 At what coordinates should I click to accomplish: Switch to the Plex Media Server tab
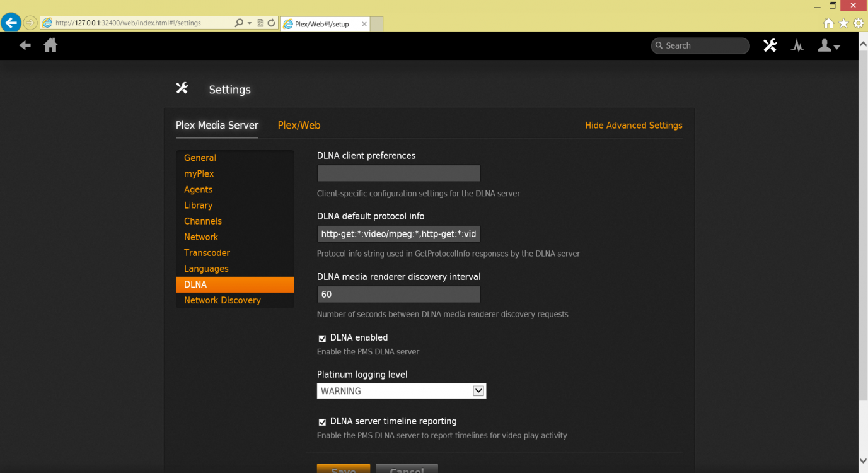point(217,126)
